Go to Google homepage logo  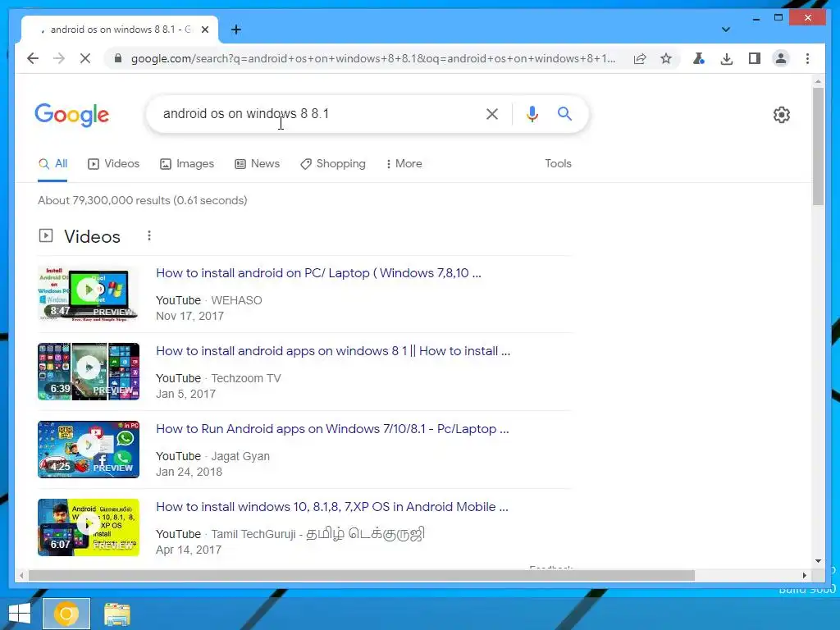tap(72, 115)
